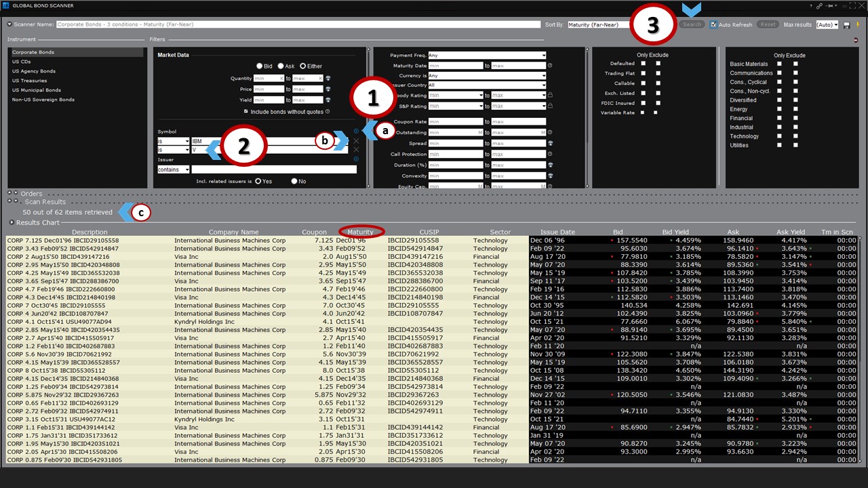The height and width of the screenshot is (488, 868).
Task: Remove the IBM symbol using its X icon
Action: point(356,141)
